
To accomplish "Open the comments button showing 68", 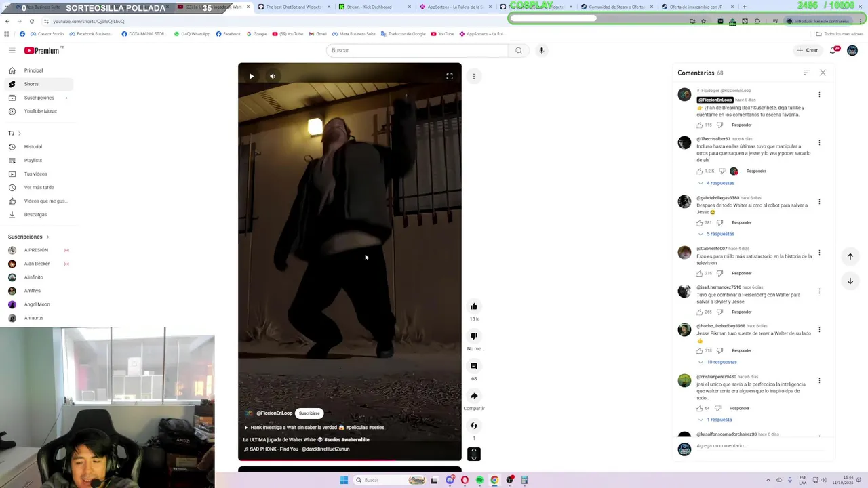I will click(x=474, y=366).
